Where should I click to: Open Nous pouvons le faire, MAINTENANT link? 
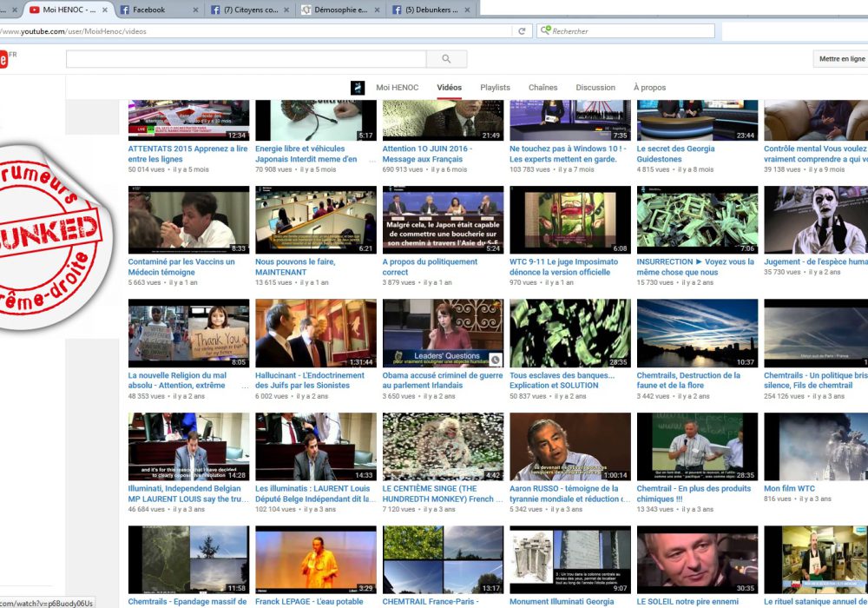[295, 267]
